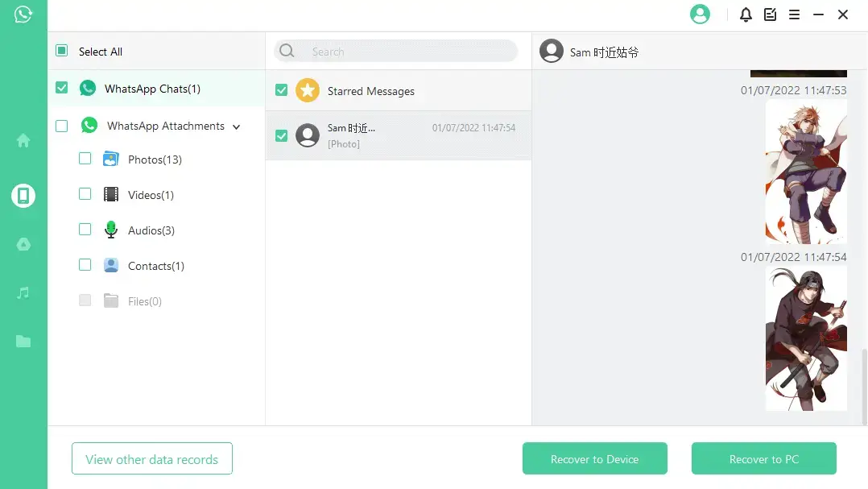This screenshot has width=868, height=489.
Task: Uncheck the WhatsApp Chats checkbox
Action: pos(61,88)
